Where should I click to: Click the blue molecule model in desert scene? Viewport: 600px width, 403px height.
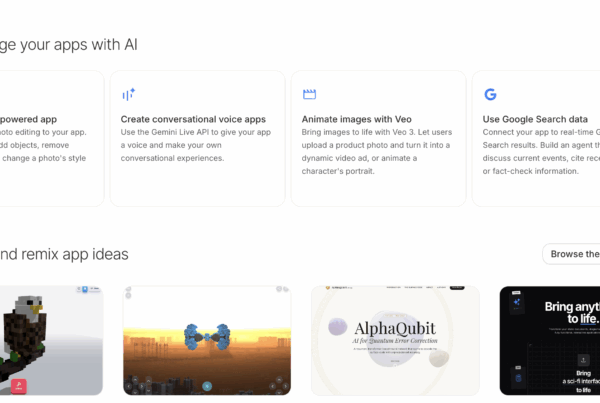click(208, 339)
